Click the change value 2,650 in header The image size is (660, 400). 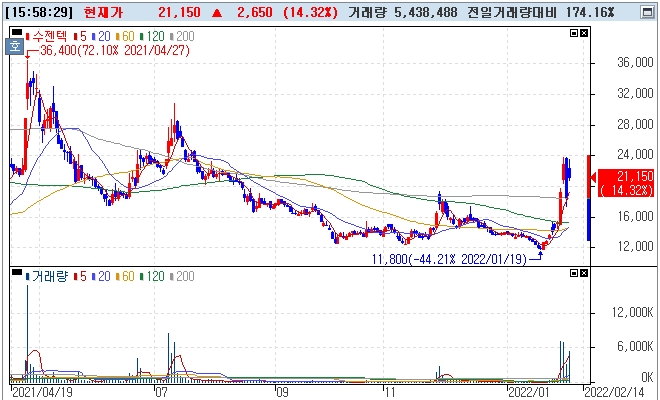pyautogui.click(x=255, y=12)
